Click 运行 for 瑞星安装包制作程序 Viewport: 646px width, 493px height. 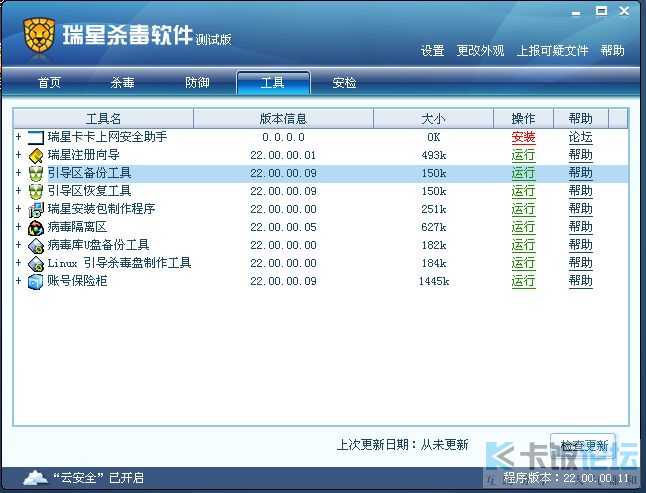point(523,209)
